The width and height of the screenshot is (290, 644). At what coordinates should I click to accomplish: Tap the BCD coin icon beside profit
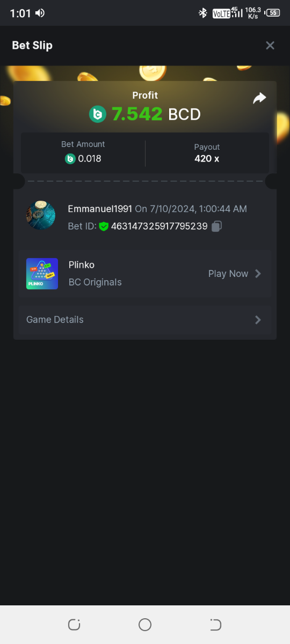coord(98,114)
